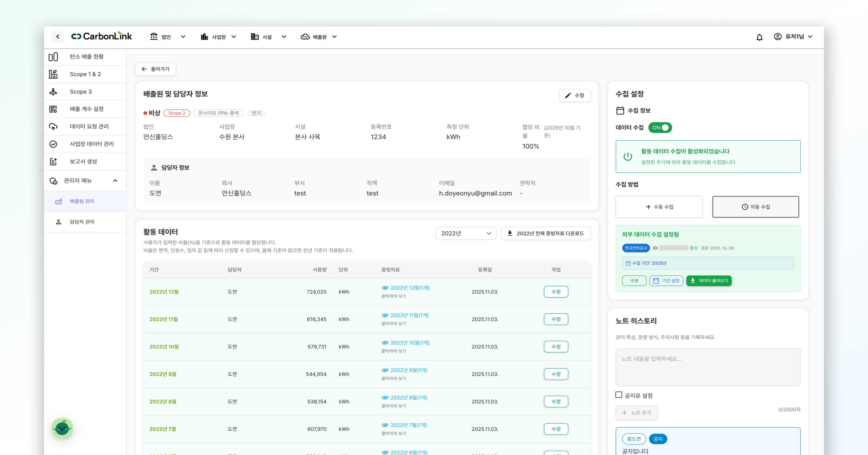Open 탄소 배출 현황 in sidebar
Screen dimensions: 868x455
[85, 57]
